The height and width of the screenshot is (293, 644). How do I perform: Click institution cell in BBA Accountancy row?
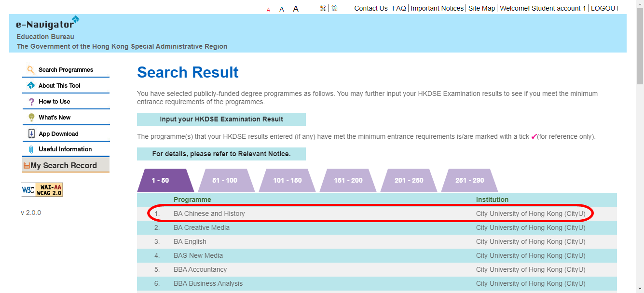point(531,269)
